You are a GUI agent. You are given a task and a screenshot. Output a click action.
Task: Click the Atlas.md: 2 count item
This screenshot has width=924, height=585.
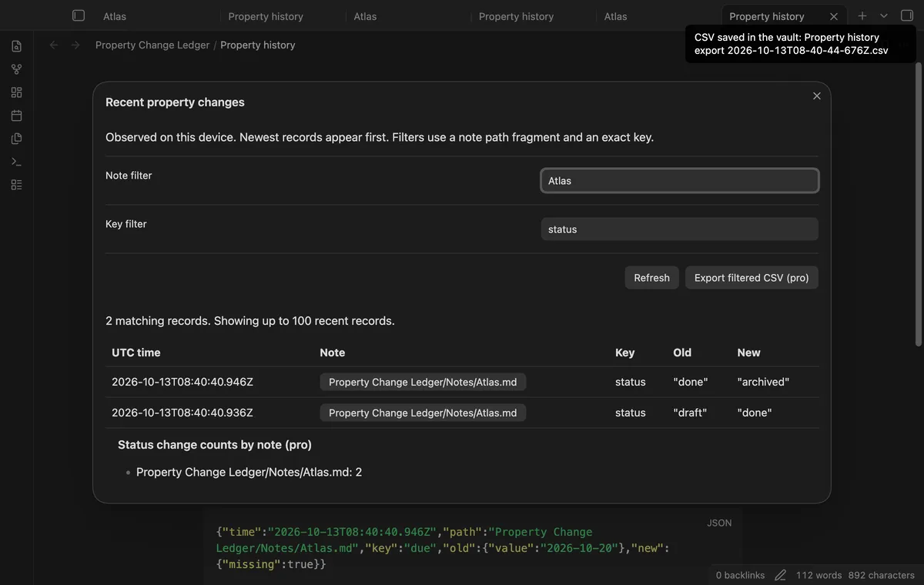pyautogui.click(x=249, y=472)
